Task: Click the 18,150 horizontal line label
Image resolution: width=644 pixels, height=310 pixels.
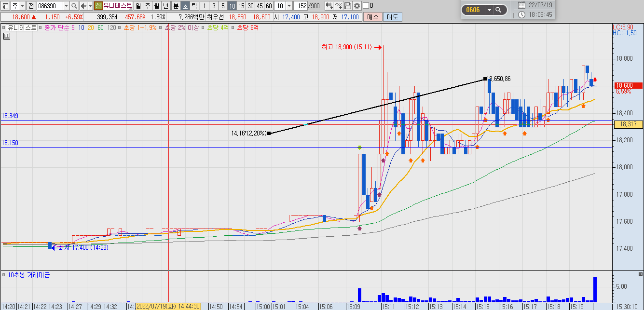Action: [x=9, y=143]
